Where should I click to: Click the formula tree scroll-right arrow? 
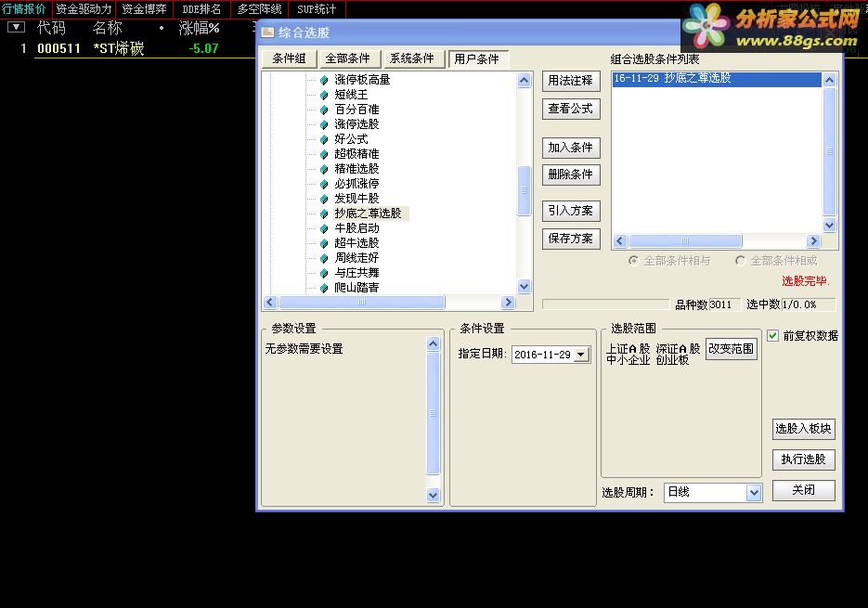508,303
